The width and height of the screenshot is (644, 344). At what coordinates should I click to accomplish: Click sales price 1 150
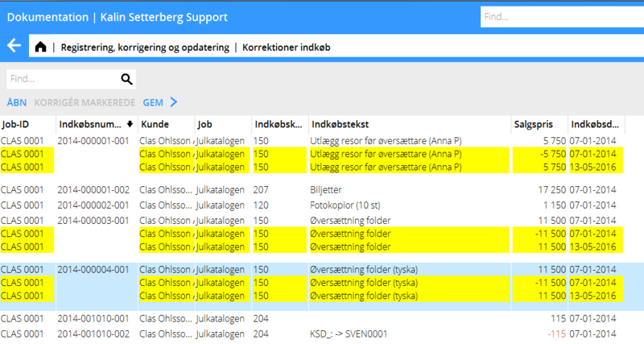click(555, 205)
